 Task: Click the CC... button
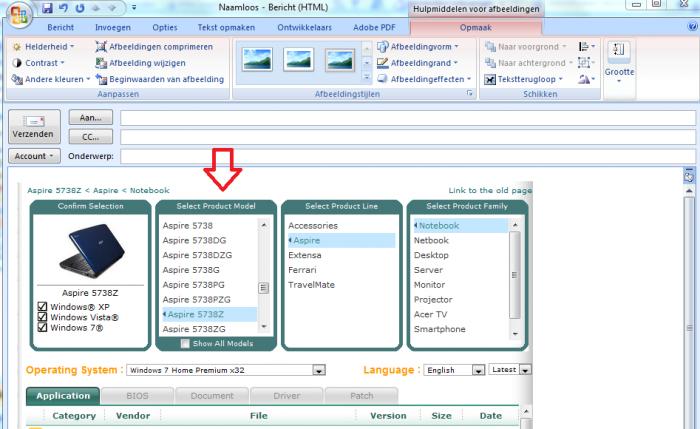click(x=91, y=137)
